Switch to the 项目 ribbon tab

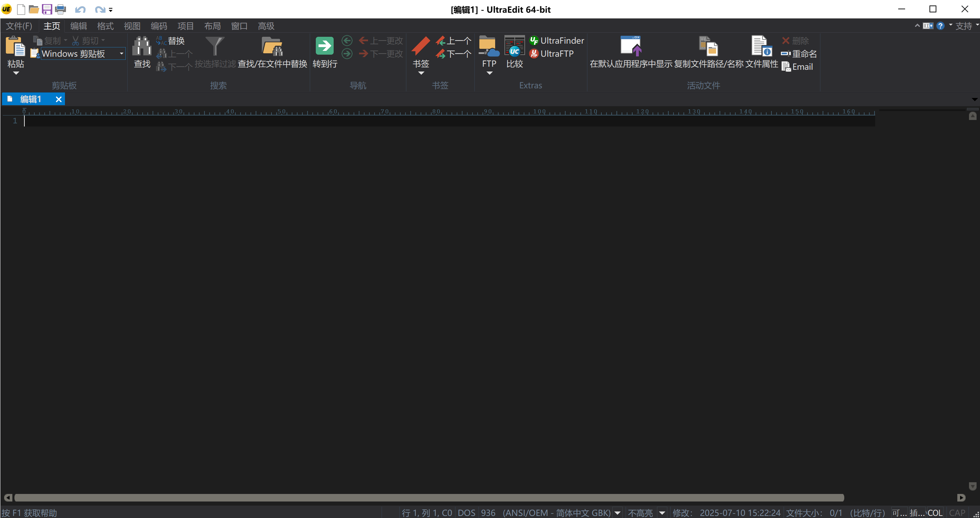point(186,26)
